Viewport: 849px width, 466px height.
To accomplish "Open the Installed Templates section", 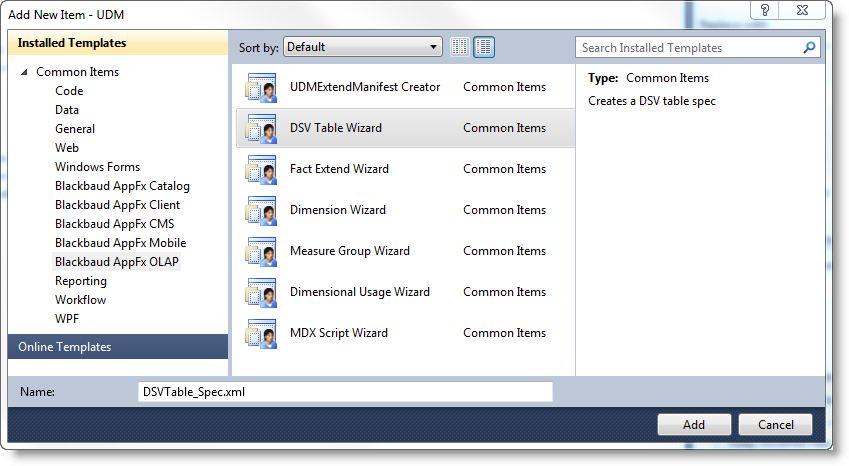I will click(118, 43).
